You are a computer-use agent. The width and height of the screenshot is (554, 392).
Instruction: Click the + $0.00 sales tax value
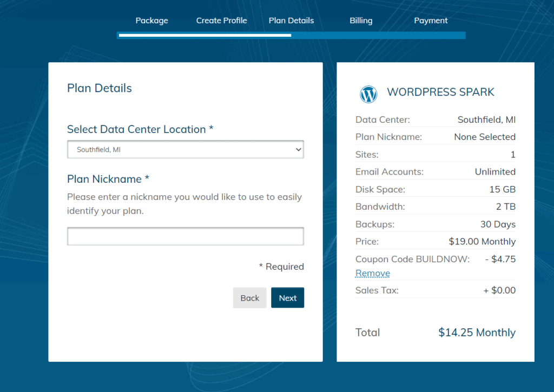[499, 290]
